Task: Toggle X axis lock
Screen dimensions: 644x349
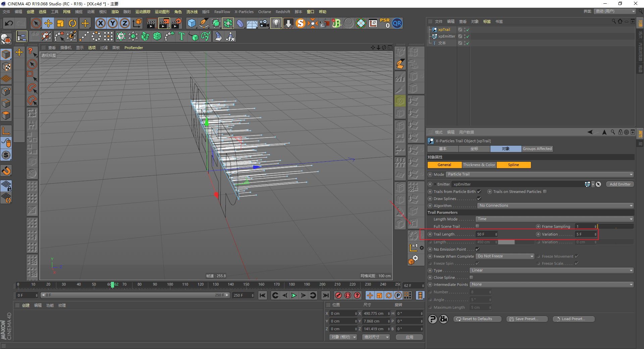Action: pos(100,23)
